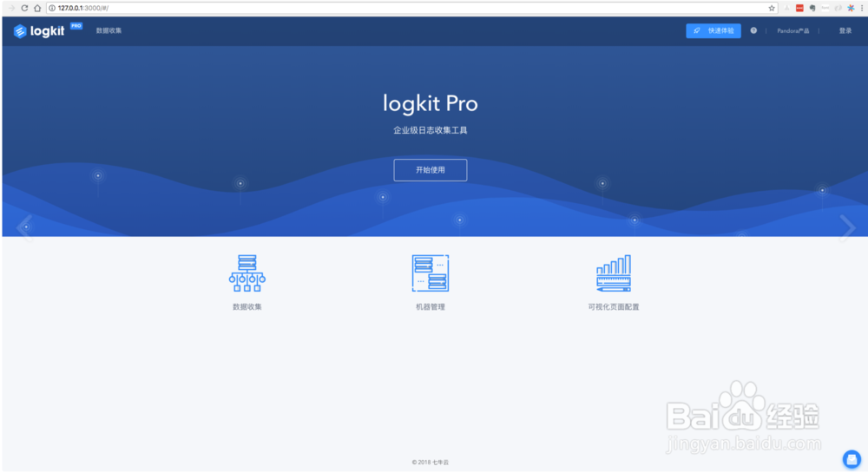Open the chat support bubble icon

[852, 458]
